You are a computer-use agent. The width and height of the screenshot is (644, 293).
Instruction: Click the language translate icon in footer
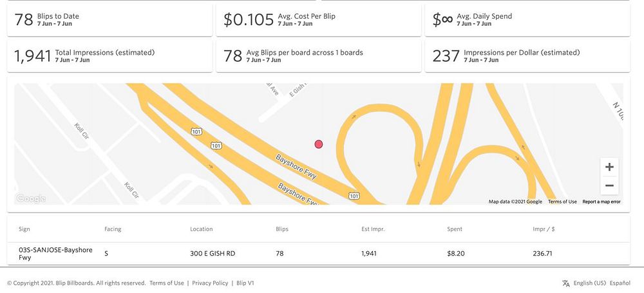[x=565, y=283]
